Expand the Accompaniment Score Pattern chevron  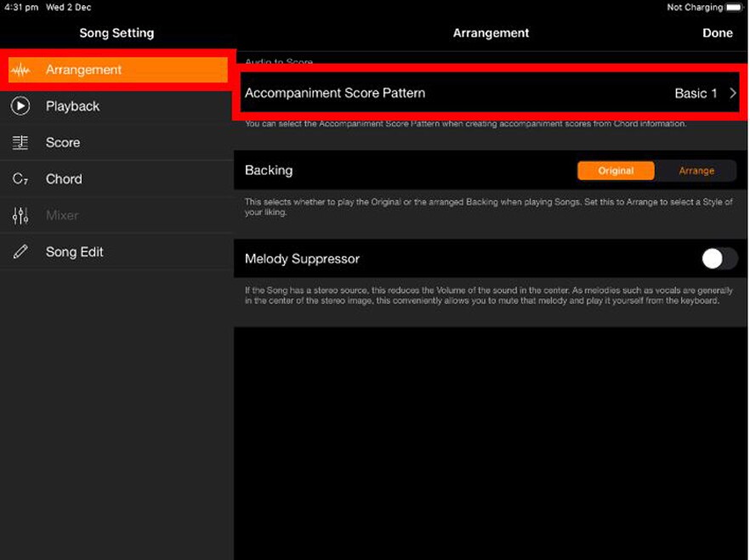[733, 93]
